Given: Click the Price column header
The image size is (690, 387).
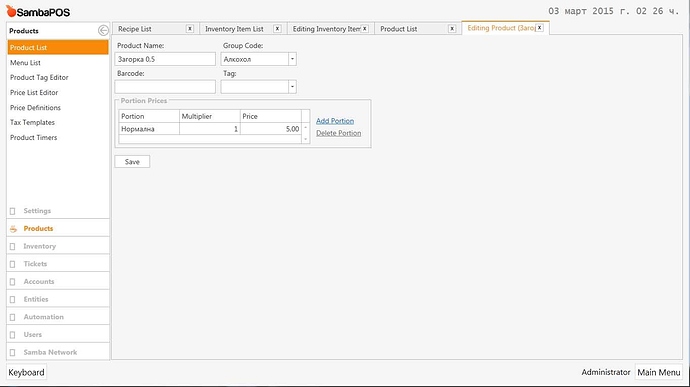Looking at the screenshot, I should pyautogui.click(x=271, y=116).
